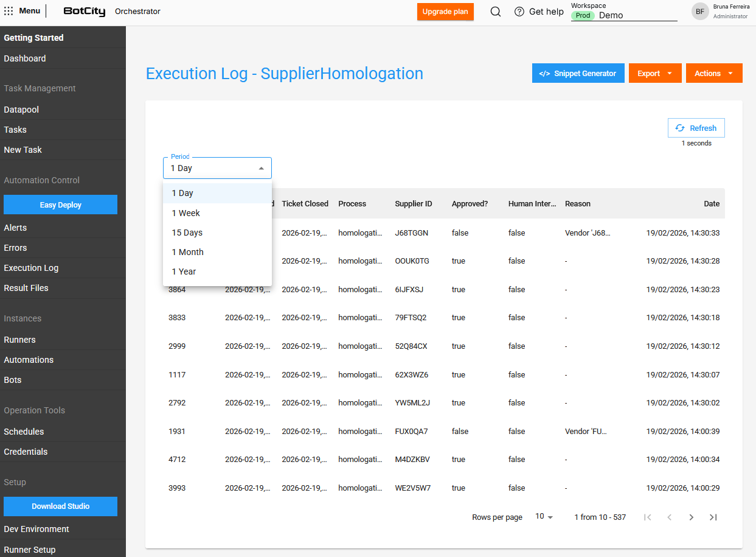
Task: Expand the Actions dropdown
Action: coord(713,73)
